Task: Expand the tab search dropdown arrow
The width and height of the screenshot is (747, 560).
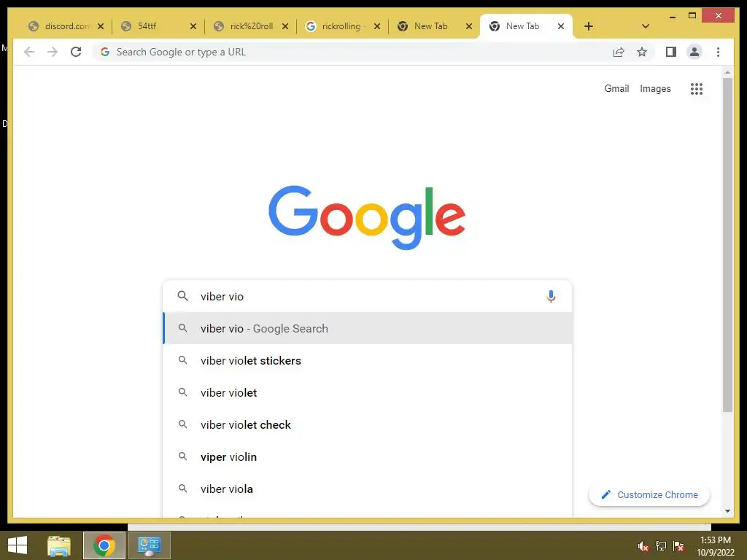Action: tap(646, 26)
